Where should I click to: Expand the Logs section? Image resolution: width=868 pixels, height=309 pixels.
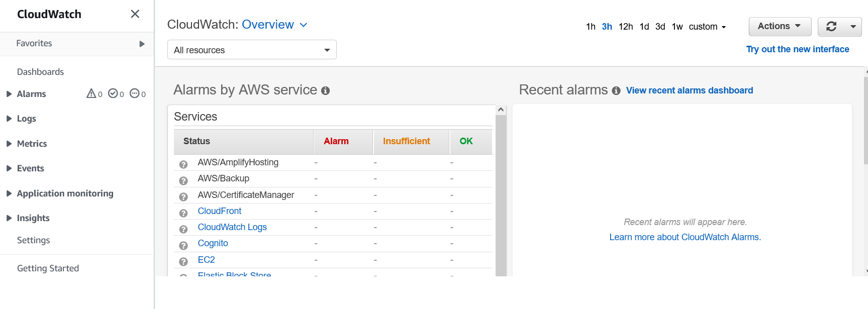tap(9, 119)
